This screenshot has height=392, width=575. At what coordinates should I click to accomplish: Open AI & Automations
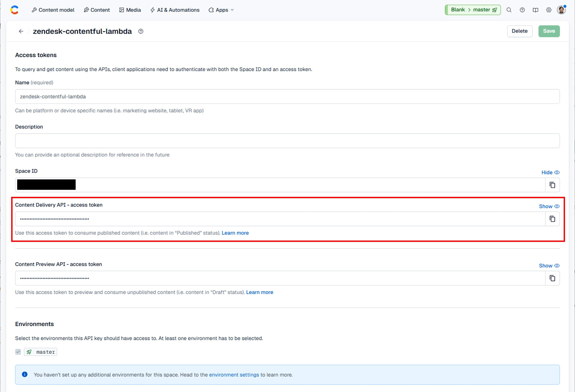coord(175,10)
